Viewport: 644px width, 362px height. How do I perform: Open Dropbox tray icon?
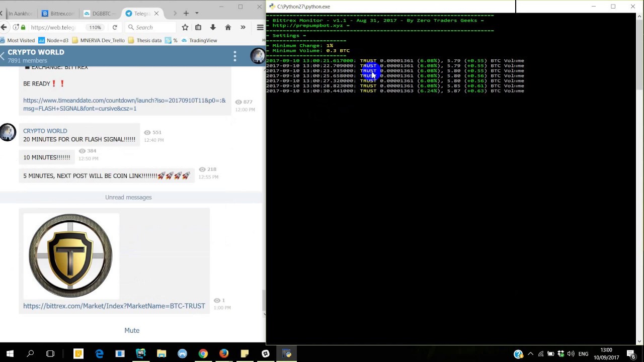point(561,354)
